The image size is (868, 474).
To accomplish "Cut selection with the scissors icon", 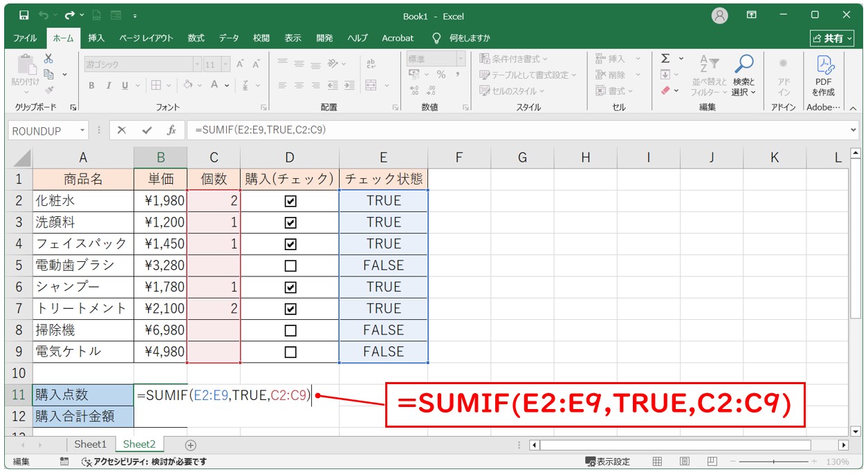I will (48, 59).
